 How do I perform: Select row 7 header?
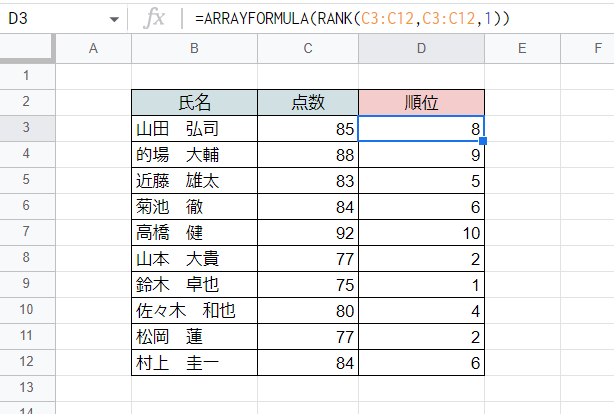(26, 231)
